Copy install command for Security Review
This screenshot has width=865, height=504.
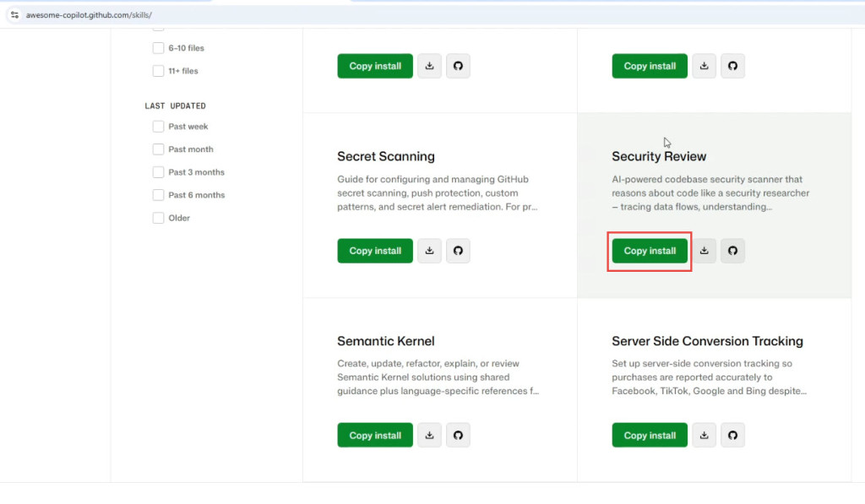(x=650, y=251)
